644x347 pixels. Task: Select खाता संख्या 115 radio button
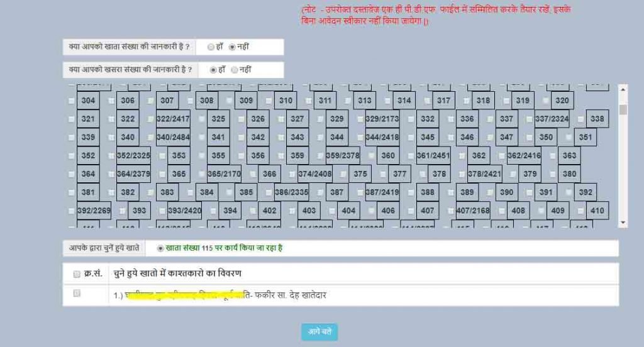click(x=160, y=248)
